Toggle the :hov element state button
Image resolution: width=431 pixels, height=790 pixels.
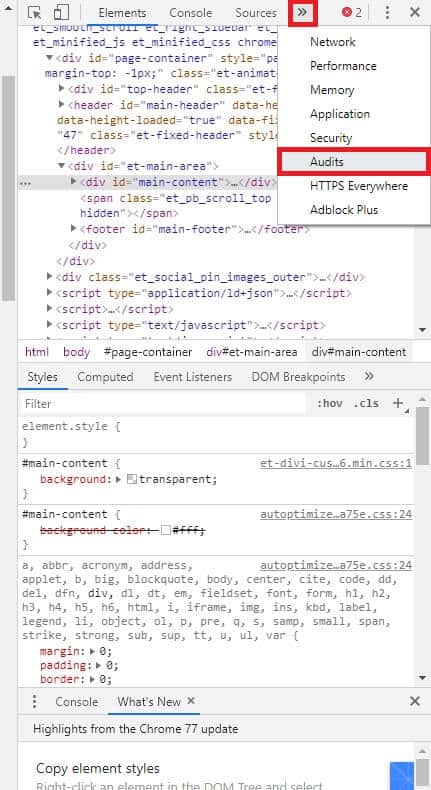click(x=330, y=403)
